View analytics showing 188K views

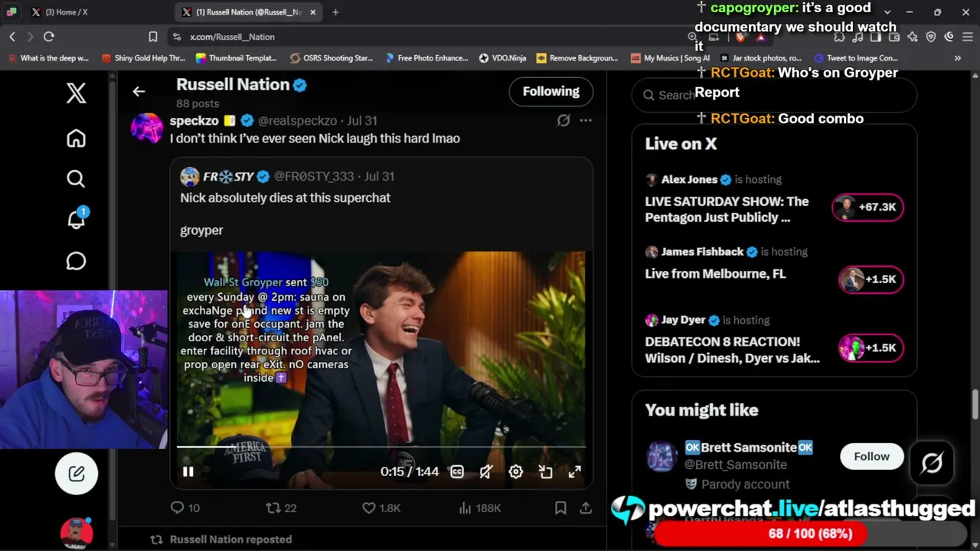479,507
